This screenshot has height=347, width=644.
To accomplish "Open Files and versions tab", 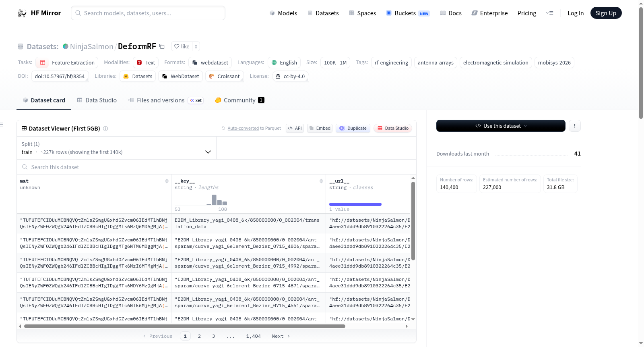I will tap(166, 100).
